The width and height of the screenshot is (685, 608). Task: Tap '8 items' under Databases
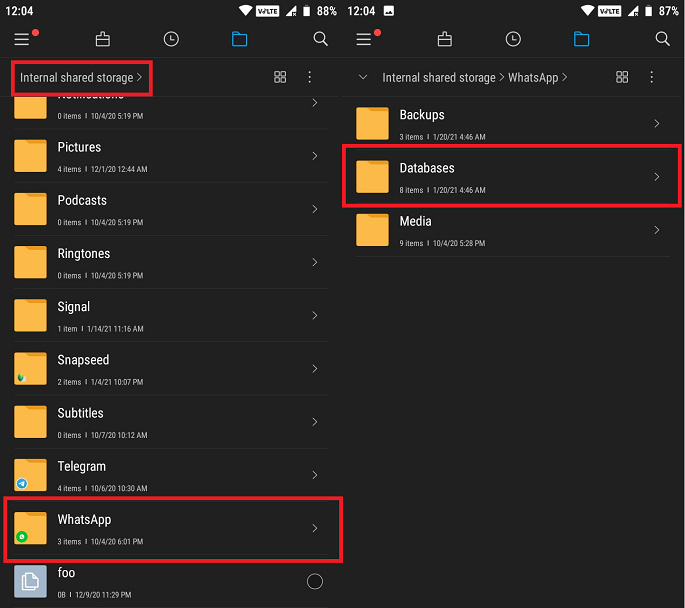pyautogui.click(x=411, y=190)
